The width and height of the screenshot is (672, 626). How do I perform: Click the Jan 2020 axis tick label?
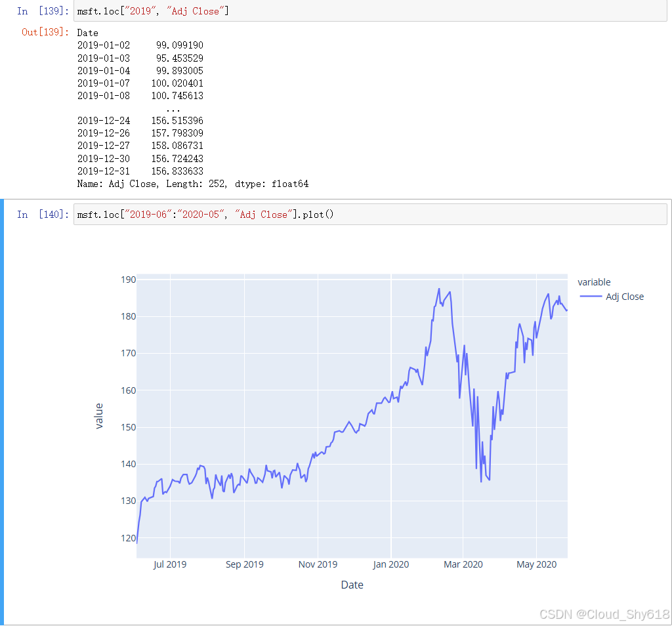tap(391, 564)
